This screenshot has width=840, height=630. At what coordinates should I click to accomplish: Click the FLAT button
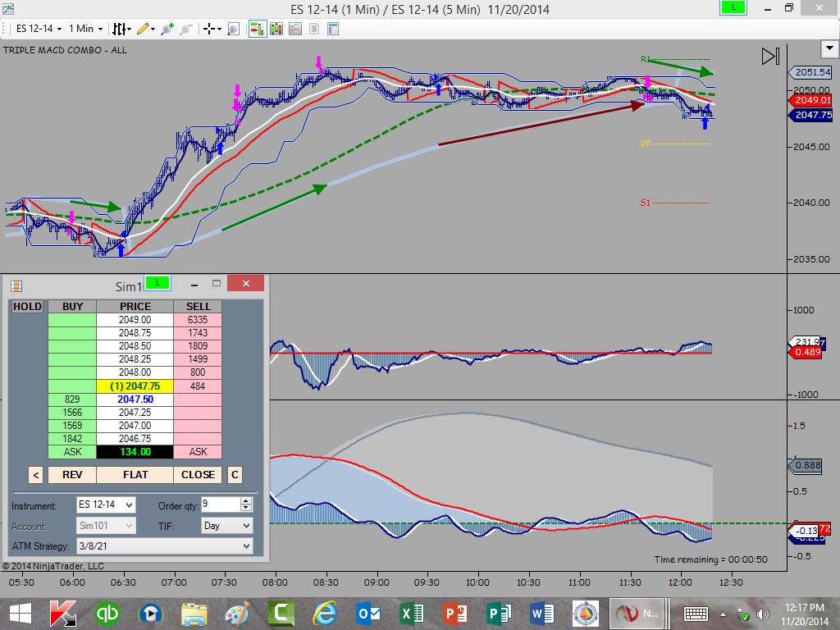click(x=135, y=475)
